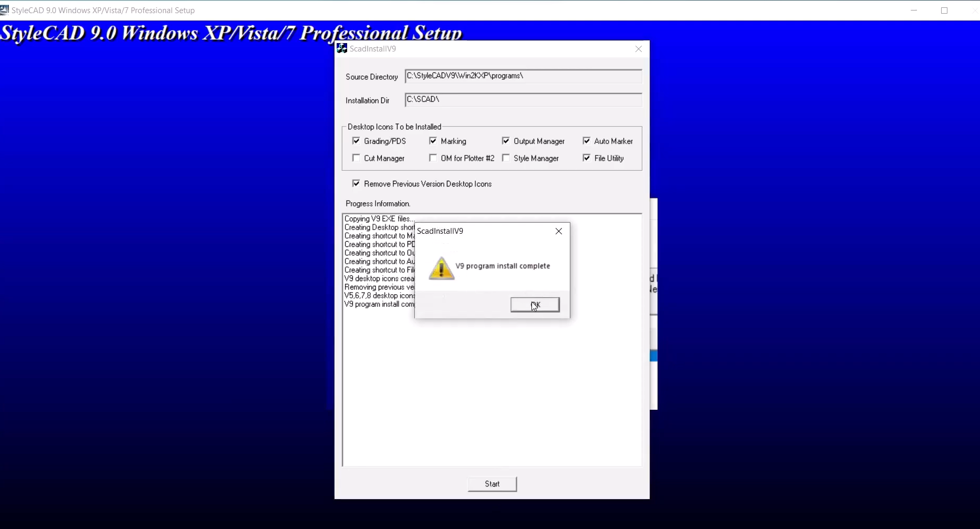
Task: Disable the Output Manager checkbox
Action: (506, 141)
